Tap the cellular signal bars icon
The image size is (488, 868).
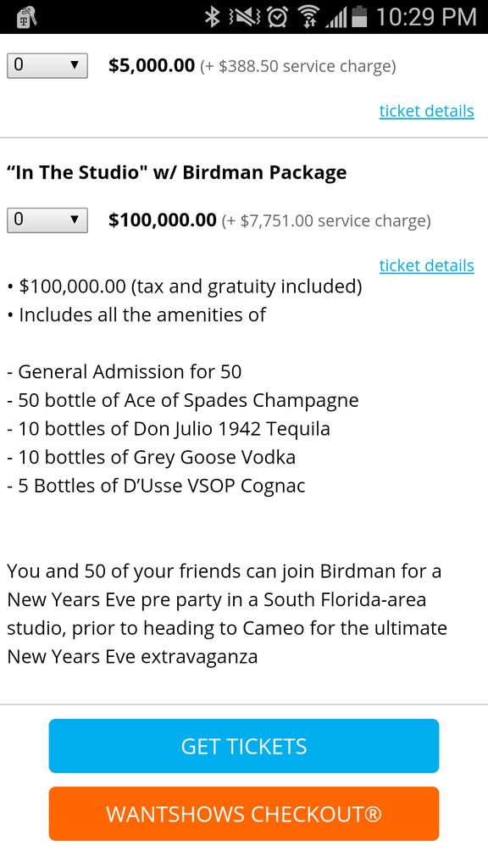[336, 18]
